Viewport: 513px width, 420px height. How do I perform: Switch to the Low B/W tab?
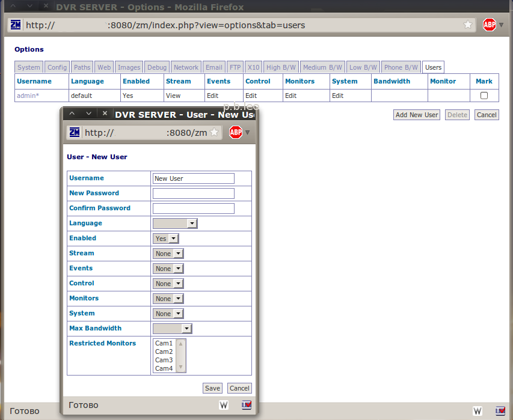pyautogui.click(x=363, y=67)
